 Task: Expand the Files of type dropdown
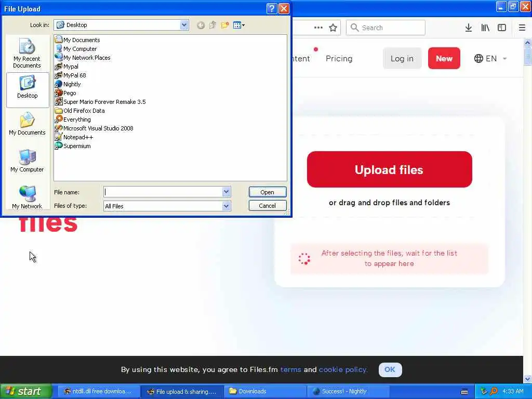(227, 206)
